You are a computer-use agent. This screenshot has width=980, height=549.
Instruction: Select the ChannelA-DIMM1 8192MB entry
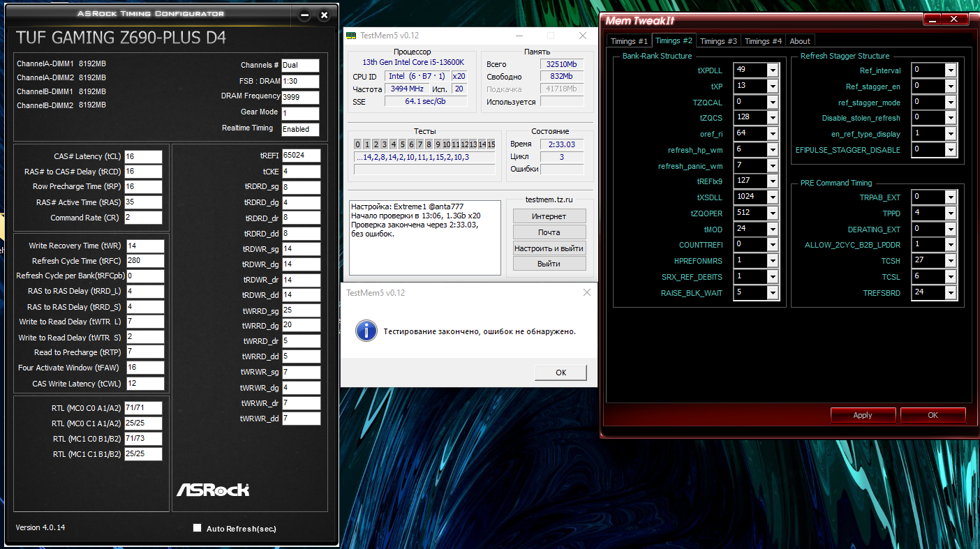tap(61, 64)
